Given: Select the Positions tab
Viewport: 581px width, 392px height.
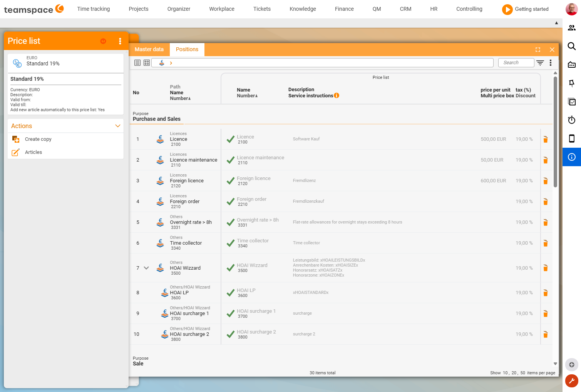Looking at the screenshot, I should pyautogui.click(x=187, y=49).
